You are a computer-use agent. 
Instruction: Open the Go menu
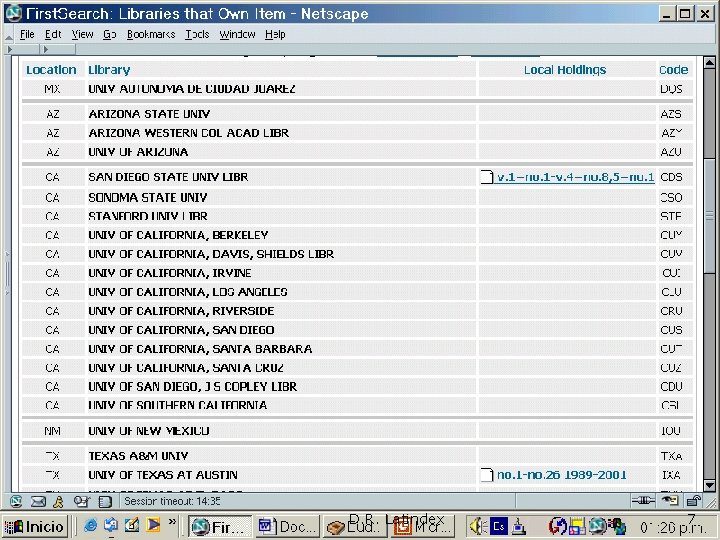[x=109, y=34]
